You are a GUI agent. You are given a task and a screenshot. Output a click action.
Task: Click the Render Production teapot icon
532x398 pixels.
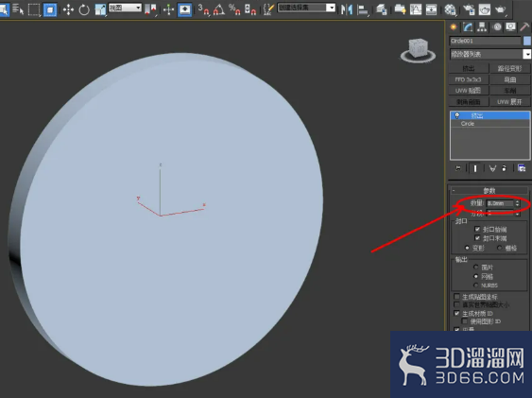pyautogui.click(x=501, y=9)
